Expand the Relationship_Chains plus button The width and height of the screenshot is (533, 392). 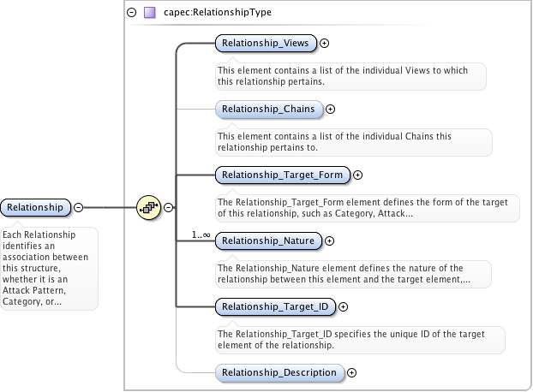coord(331,109)
